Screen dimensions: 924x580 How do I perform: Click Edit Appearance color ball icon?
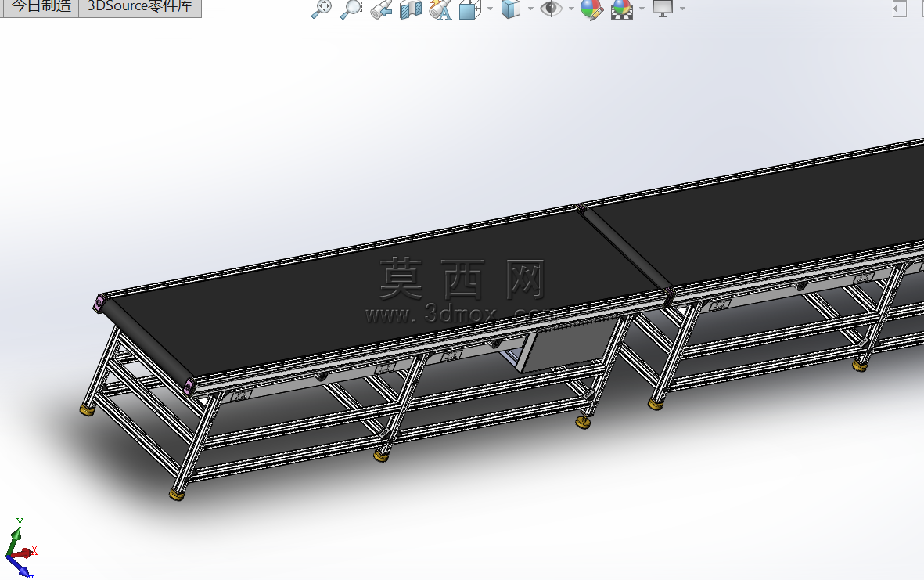591,9
